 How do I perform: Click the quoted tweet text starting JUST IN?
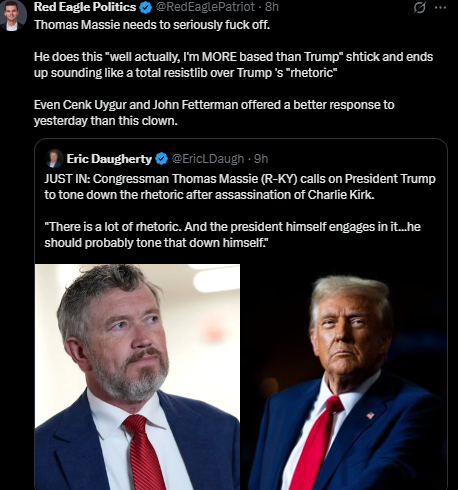[240, 187]
